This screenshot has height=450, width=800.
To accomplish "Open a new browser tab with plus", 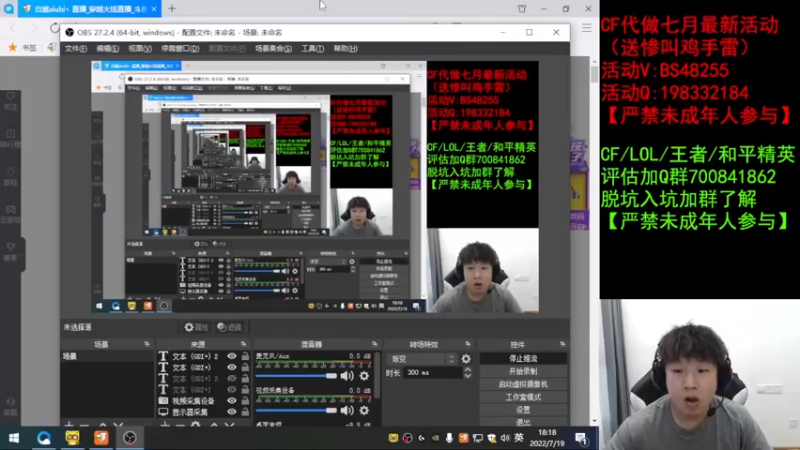I will (x=171, y=9).
